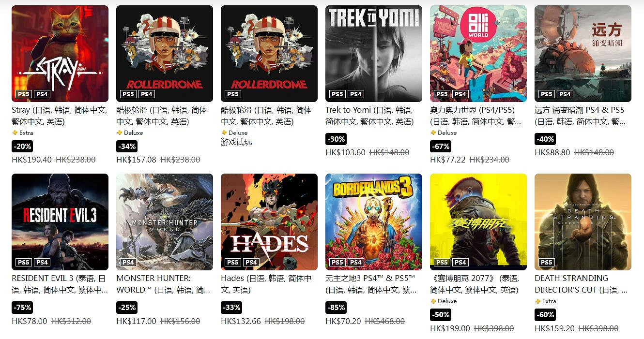Open the Stray game cover thumbnail

click(60, 54)
